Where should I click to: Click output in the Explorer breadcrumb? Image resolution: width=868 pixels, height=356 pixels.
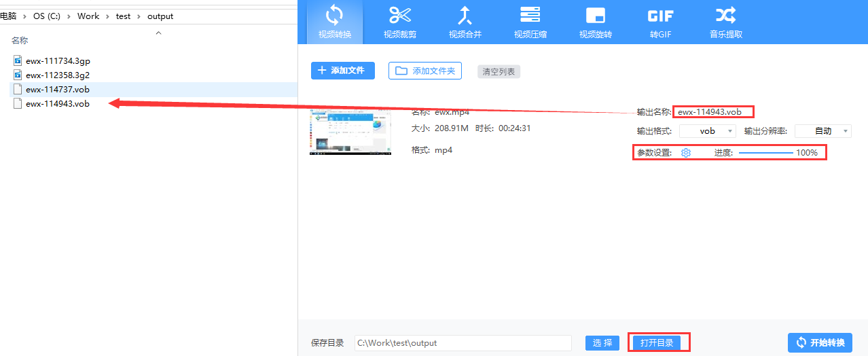coord(160,16)
